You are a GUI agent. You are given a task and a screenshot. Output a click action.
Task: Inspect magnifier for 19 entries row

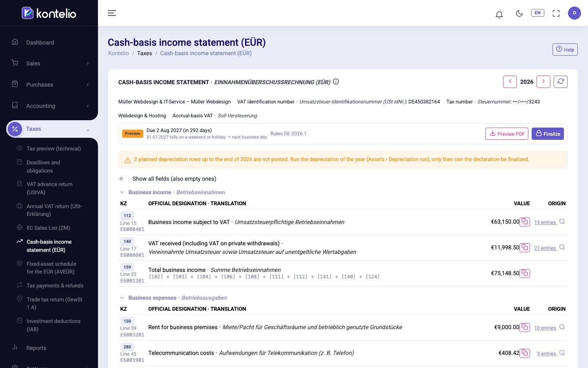click(562, 222)
